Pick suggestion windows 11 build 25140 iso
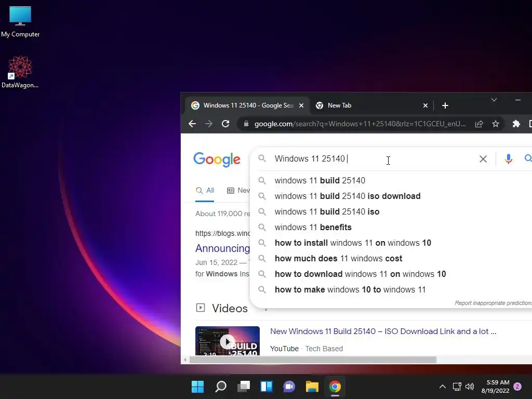532x399 pixels. (x=327, y=212)
